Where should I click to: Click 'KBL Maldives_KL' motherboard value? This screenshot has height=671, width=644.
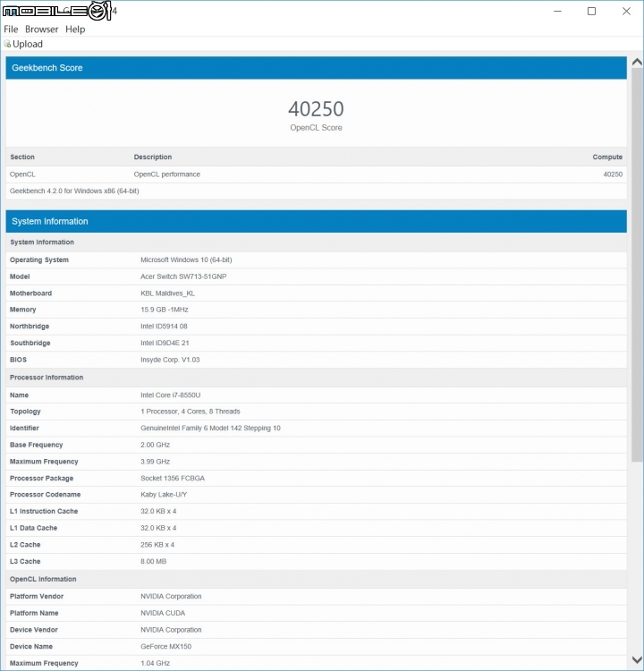tap(168, 293)
